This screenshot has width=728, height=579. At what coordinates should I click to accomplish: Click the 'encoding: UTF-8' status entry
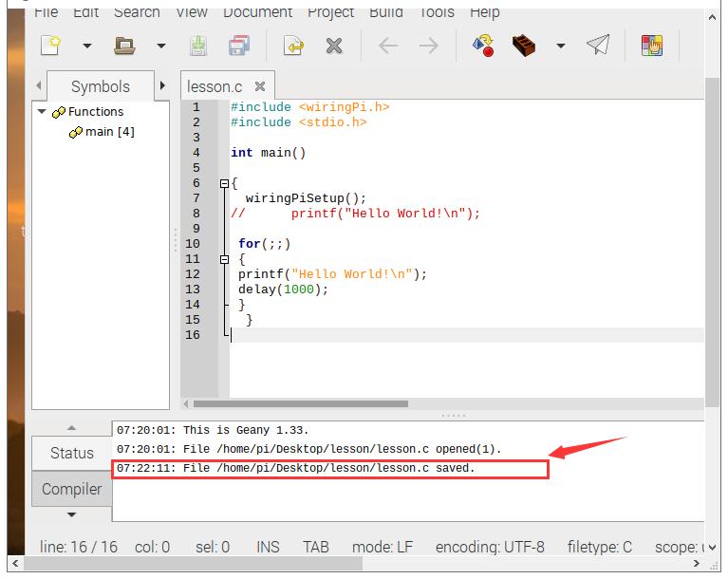click(x=490, y=547)
